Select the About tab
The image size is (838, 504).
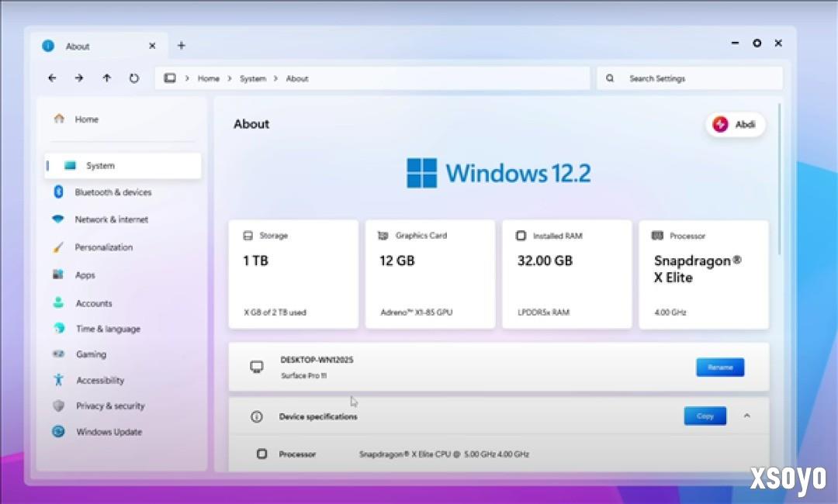click(x=99, y=46)
